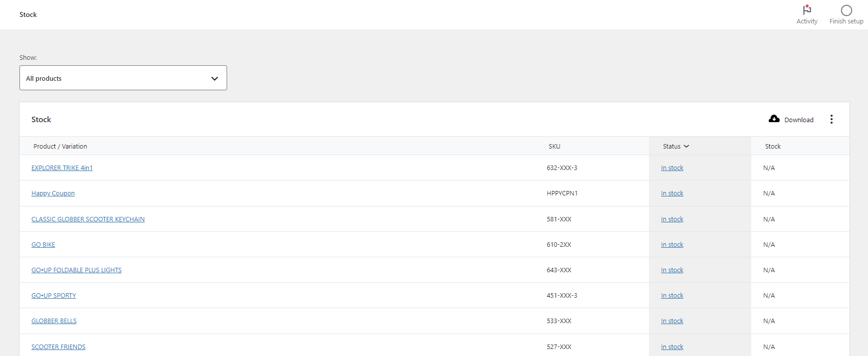Click N/A stock value for Happy Coupon
This screenshot has width=868, height=356.
point(769,193)
